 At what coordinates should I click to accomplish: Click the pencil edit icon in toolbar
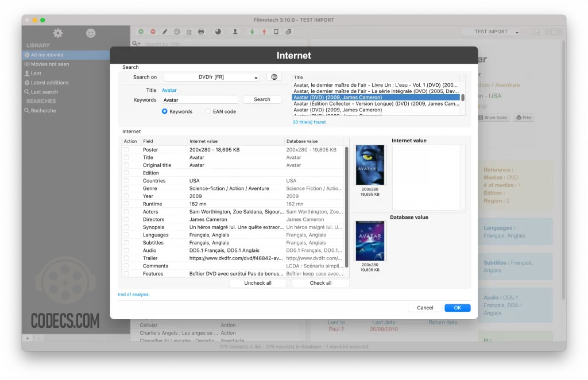click(x=165, y=32)
